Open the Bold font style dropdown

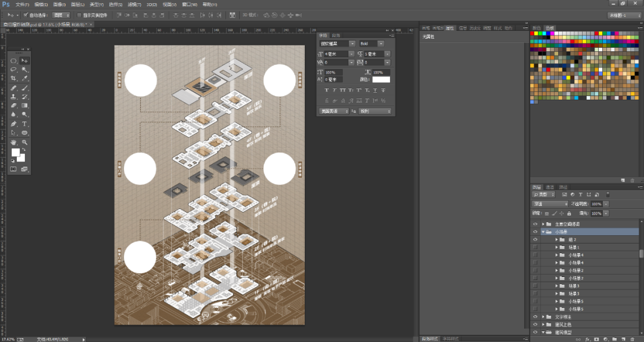point(380,44)
